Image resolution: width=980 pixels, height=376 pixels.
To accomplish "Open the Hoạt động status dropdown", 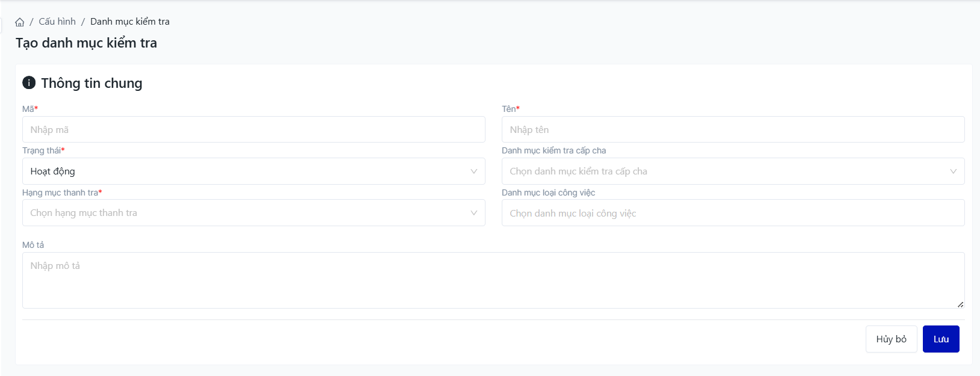I will (x=247, y=171).
